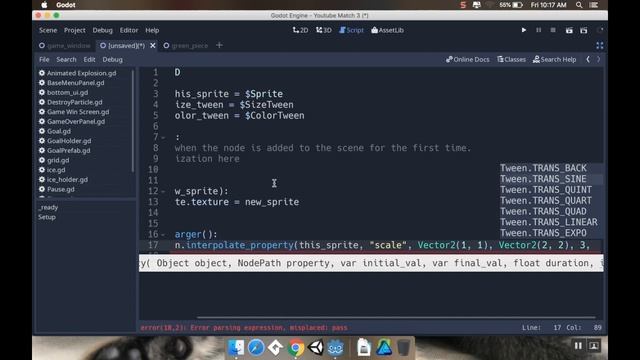640x360 pixels.
Task: Open bottom_ui.gd script
Action: (63, 93)
